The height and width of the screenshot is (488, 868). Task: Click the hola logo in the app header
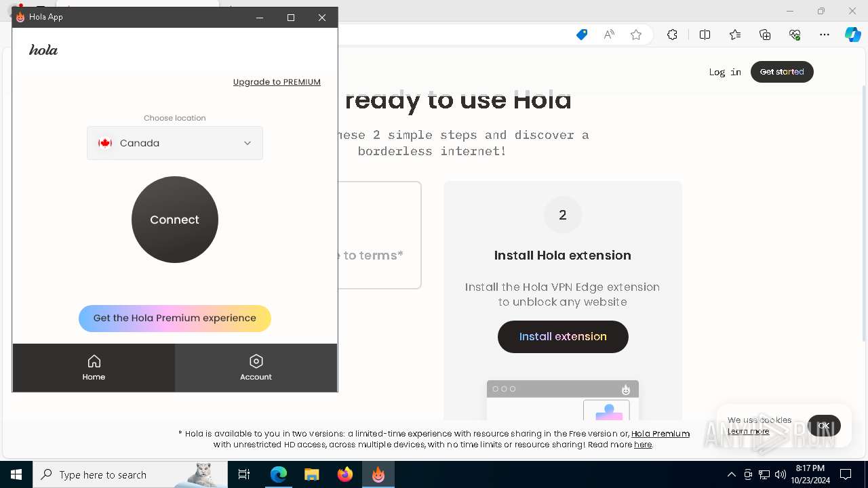tap(43, 50)
